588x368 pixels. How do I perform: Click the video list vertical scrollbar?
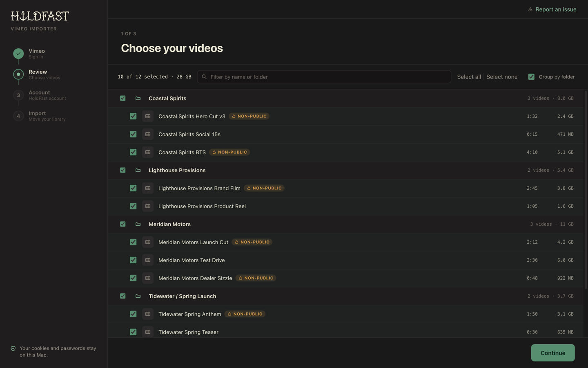click(586, 190)
